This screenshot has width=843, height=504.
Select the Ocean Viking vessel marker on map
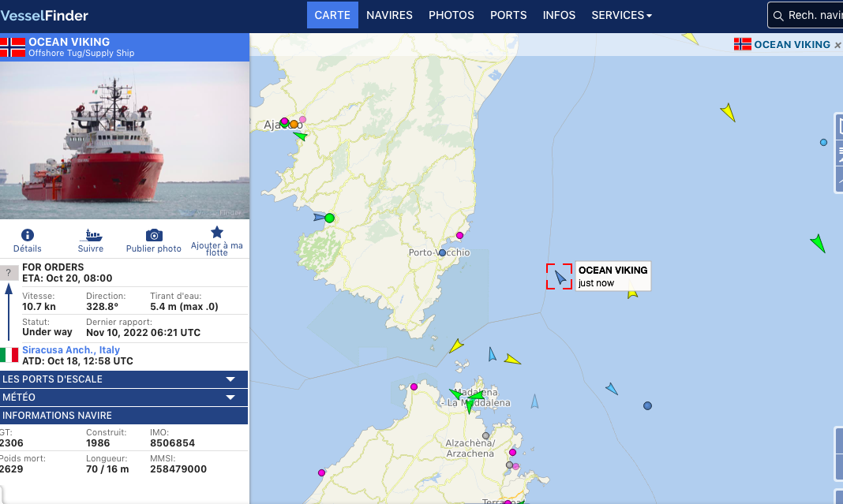[560, 277]
